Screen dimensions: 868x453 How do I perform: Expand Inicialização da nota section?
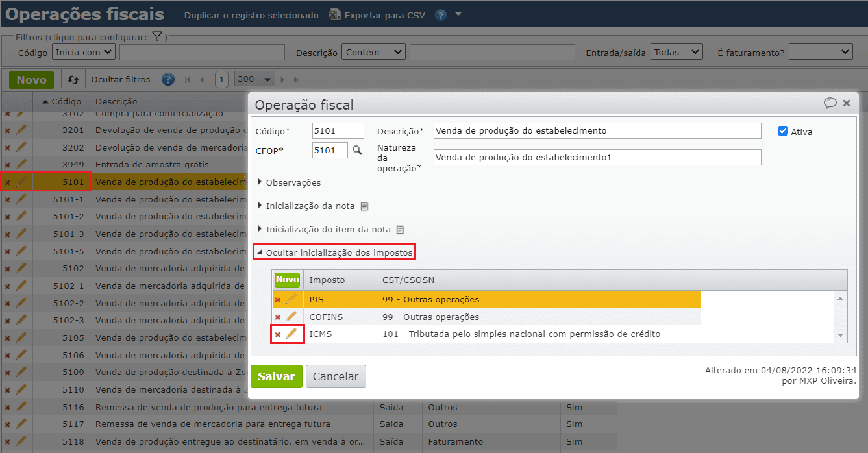[306, 206]
